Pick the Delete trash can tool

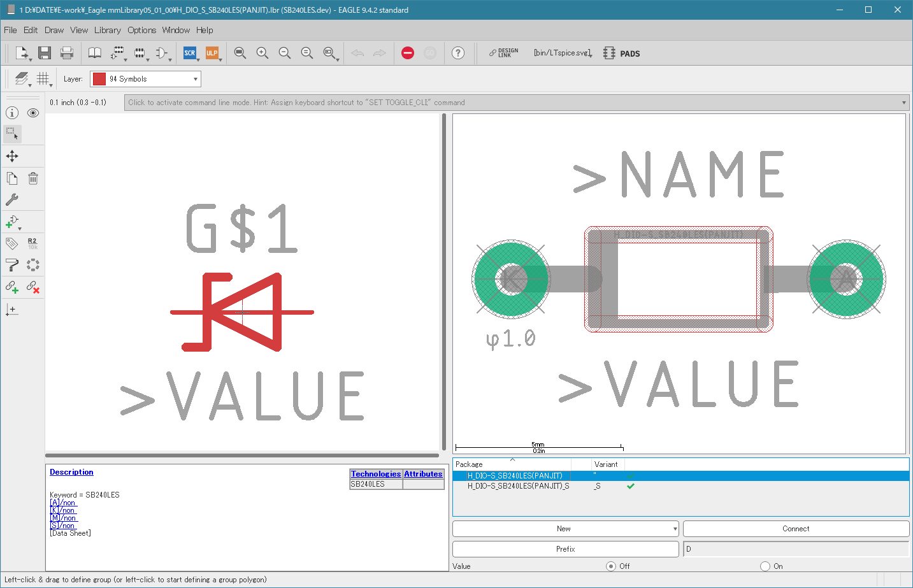(33, 178)
